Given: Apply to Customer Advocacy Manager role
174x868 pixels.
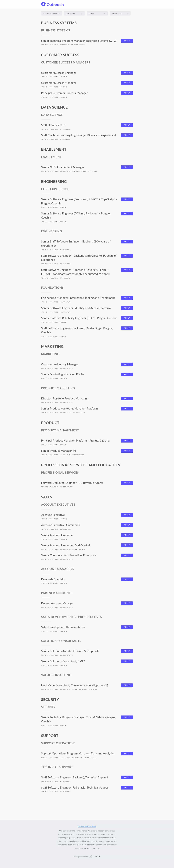Looking at the screenshot, I should point(127,364).
